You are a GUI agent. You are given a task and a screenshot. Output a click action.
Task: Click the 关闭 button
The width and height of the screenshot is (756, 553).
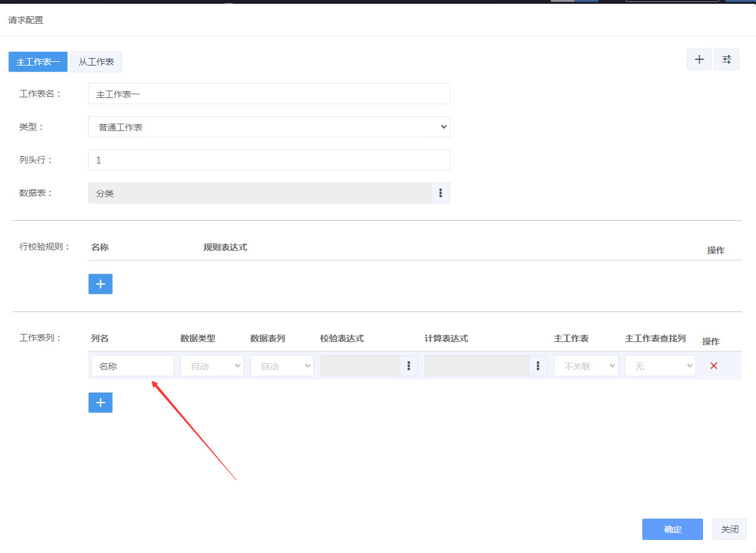[729, 529]
